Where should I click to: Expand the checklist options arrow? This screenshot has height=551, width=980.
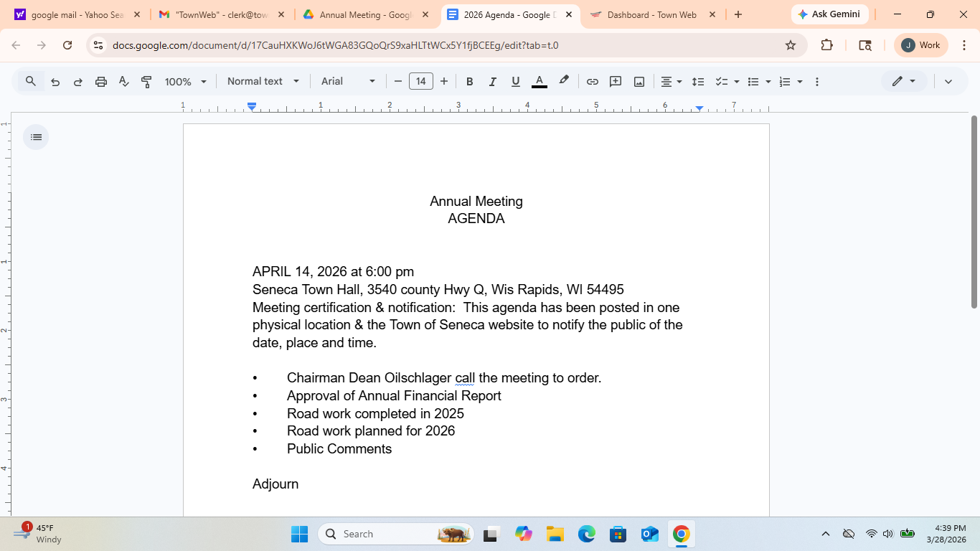(737, 82)
